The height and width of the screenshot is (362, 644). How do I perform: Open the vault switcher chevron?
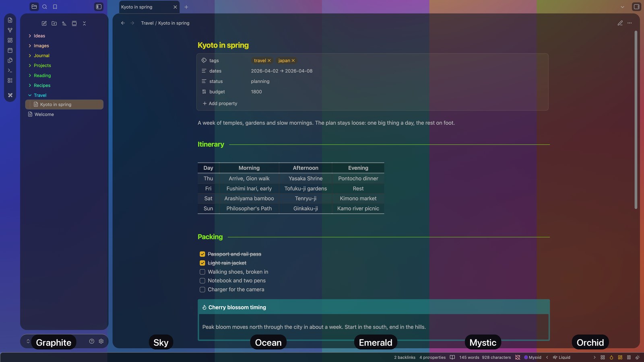(x=28, y=341)
